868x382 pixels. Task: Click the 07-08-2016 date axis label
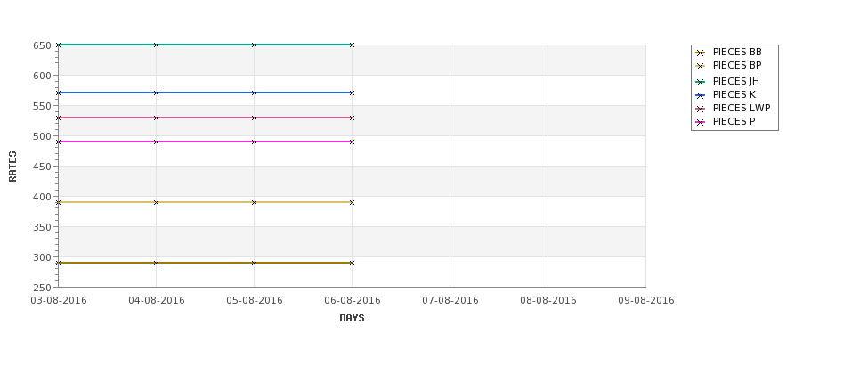pyautogui.click(x=450, y=301)
